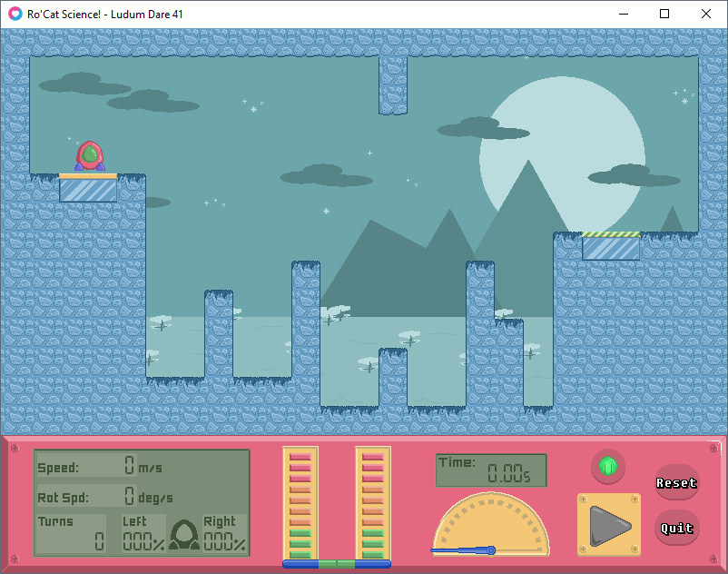728x574 pixels.
Task: Click the Quit button
Action: click(676, 528)
